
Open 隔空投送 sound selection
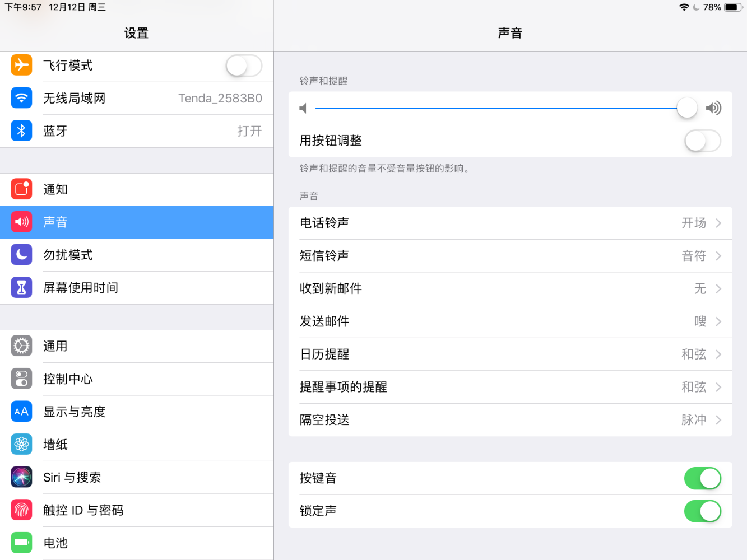coord(510,419)
